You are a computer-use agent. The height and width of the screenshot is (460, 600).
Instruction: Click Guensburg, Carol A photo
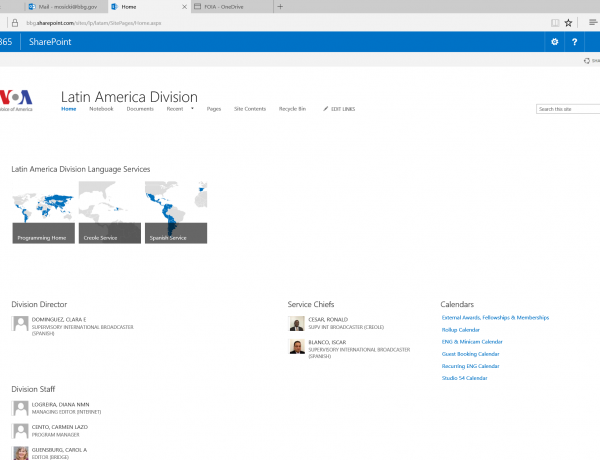21,453
